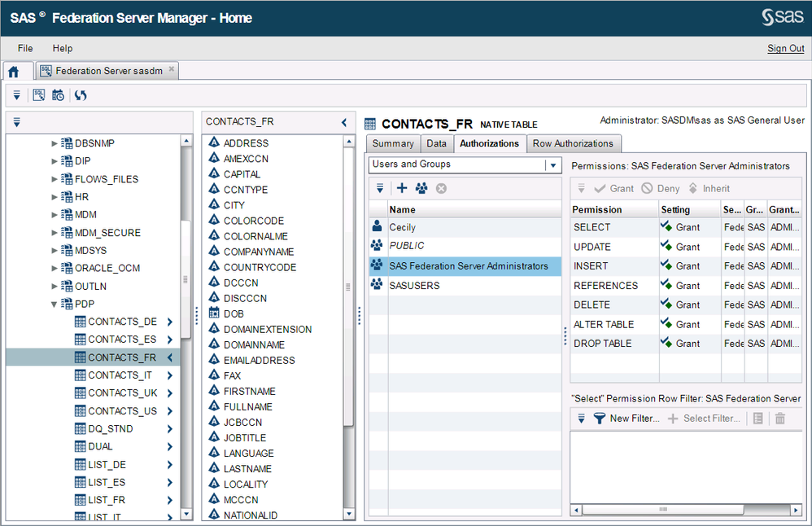The height and width of the screenshot is (526, 812).
Task: Click the remove user icon
Action: coord(441,188)
